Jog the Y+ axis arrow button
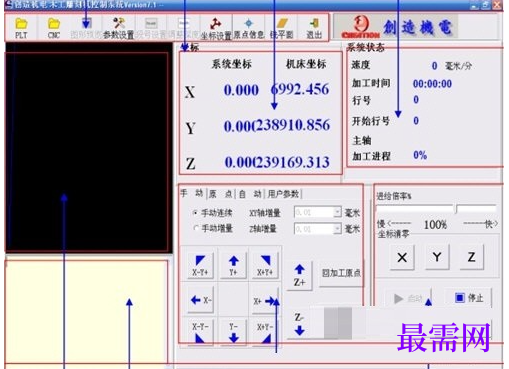Viewport: 509px width, 369px height. (x=233, y=265)
